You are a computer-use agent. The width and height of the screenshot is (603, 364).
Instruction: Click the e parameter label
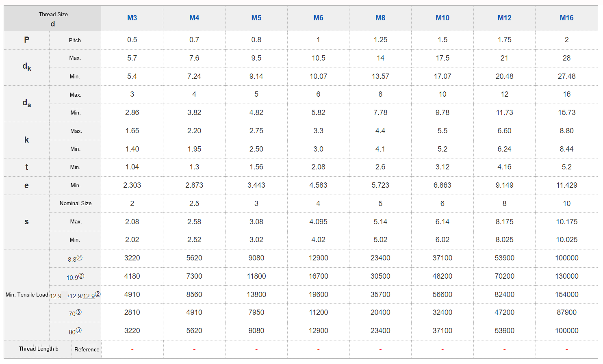point(26,185)
